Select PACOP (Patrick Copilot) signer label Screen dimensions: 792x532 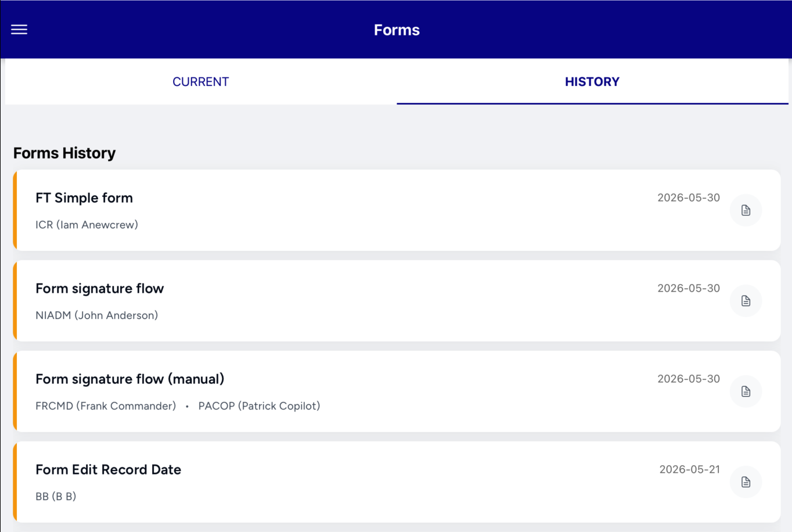pyautogui.click(x=259, y=406)
